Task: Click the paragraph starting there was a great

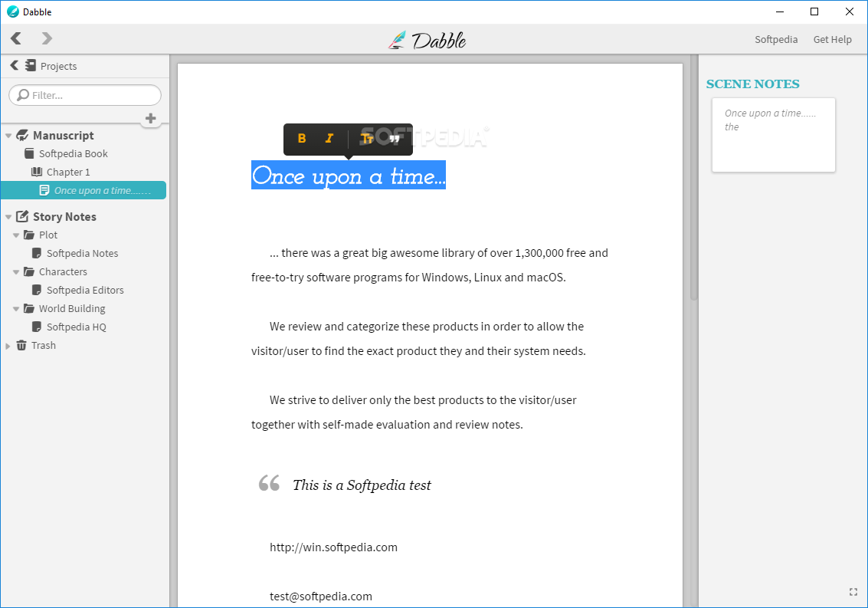Action: (x=430, y=265)
